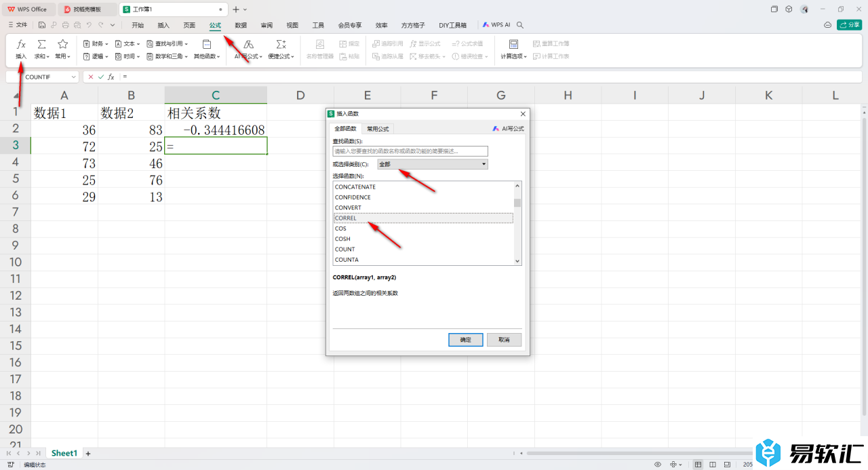Select CORREL in the function list
The width and height of the screenshot is (868, 470).
coord(423,218)
